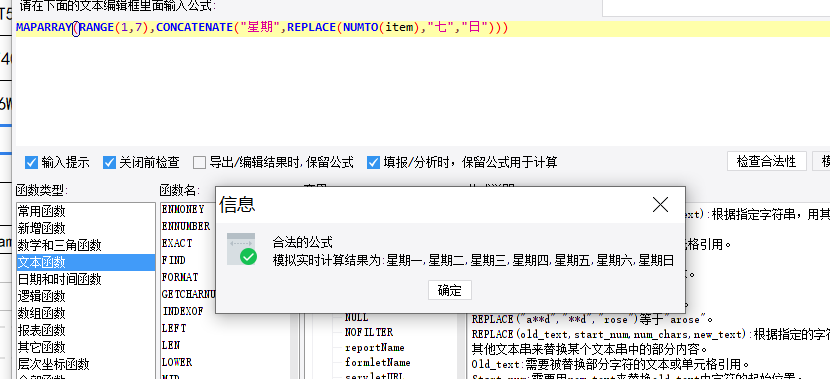The height and width of the screenshot is (379, 830).
Task: Select 数学和三角函数 category
Action: coord(85,245)
